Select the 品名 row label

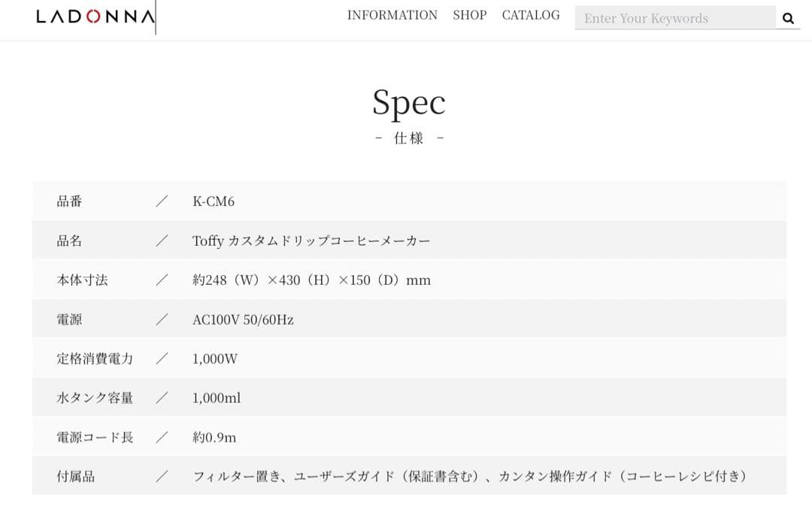(69, 241)
